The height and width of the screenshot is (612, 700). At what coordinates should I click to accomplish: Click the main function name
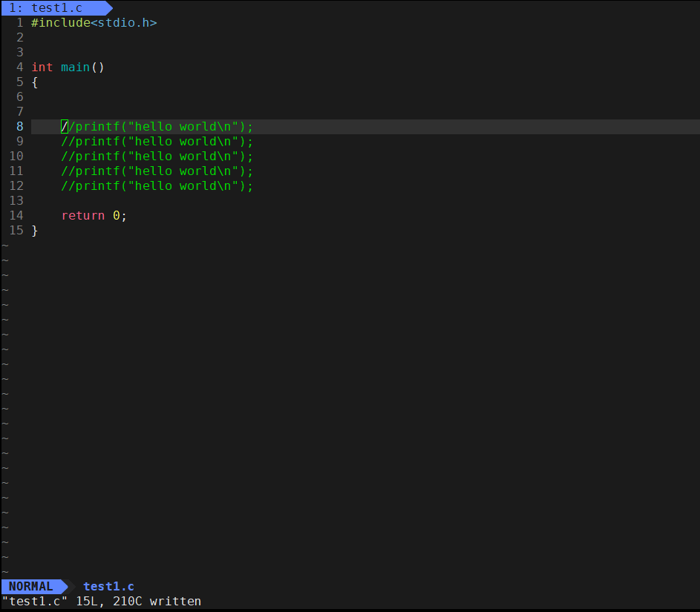coord(76,68)
